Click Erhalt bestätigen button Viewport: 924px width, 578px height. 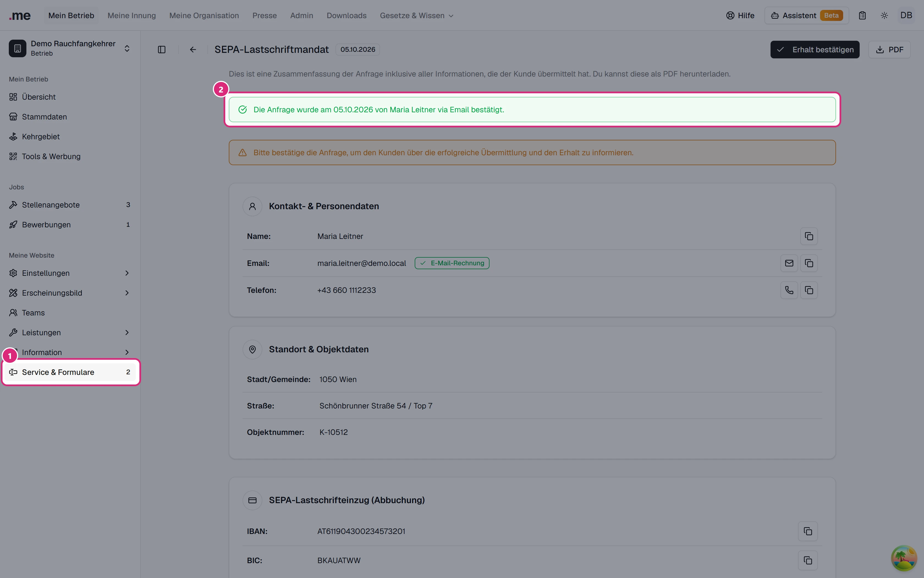815,50
